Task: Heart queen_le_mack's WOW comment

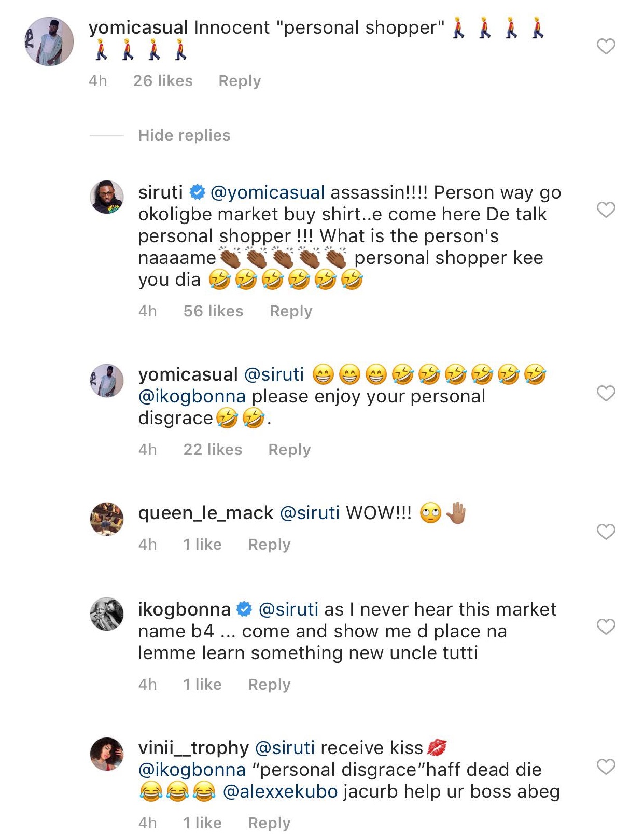Action: (x=606, y=532)
